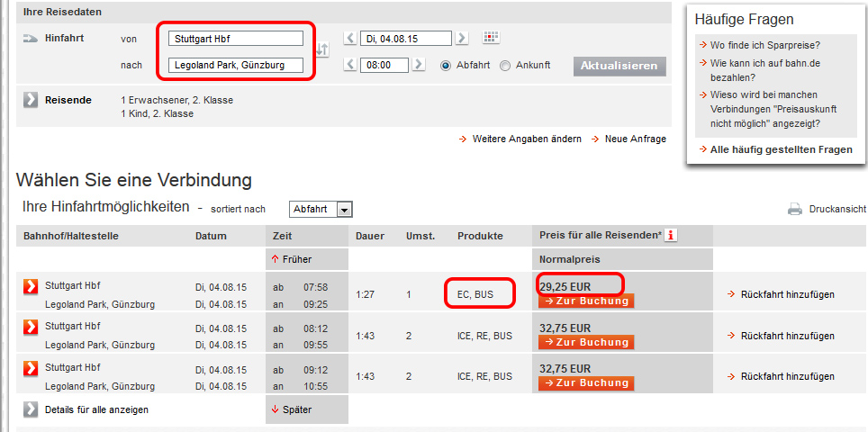Click Zur Buchung for the 09:12 connection

585,382
